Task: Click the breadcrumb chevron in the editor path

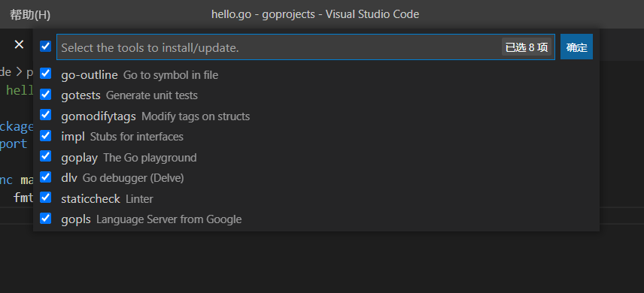Action: coord(19,72)
